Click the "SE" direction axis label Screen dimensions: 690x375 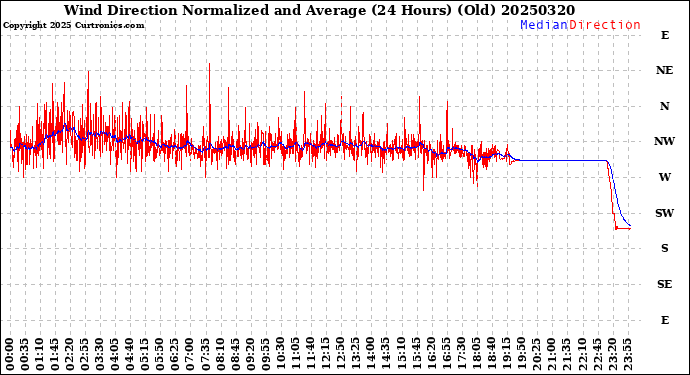664,284
